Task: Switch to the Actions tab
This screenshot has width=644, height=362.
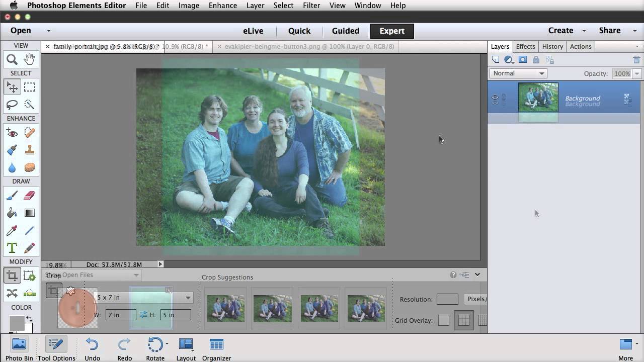Action: (x=581, y=46)
